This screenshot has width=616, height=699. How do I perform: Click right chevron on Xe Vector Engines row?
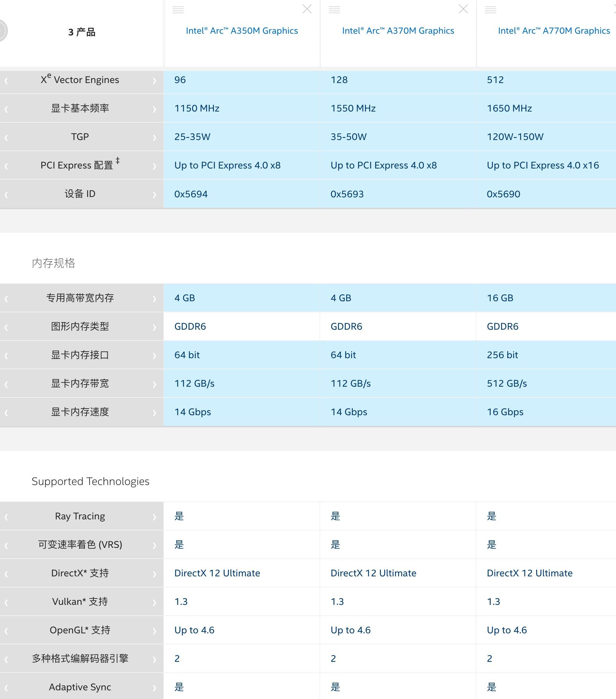pyautogui.click(x=154, y=81)
